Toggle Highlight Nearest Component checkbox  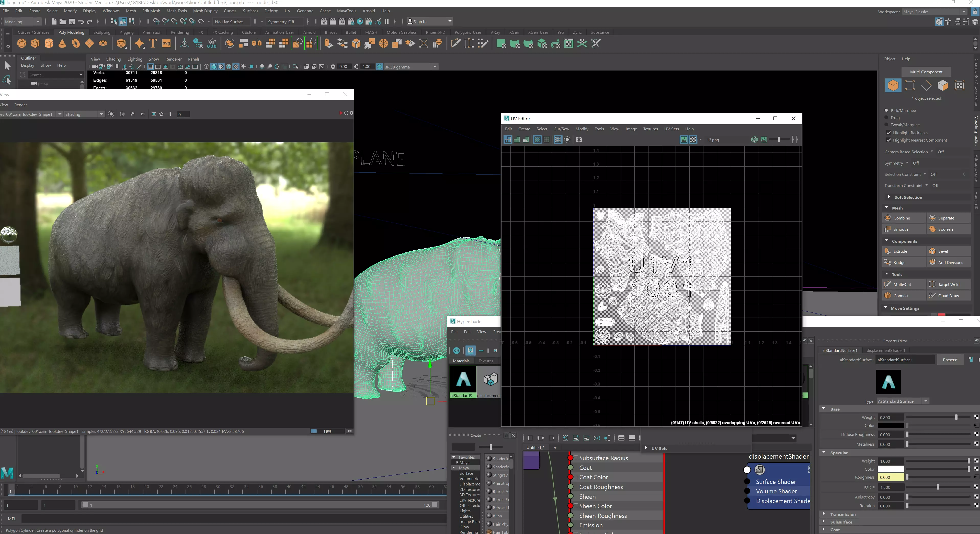[889, 140]
